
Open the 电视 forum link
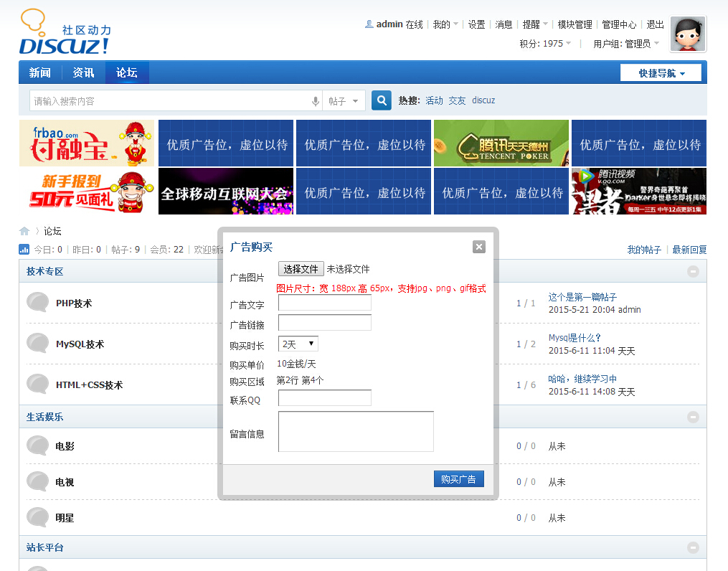coord(65,482)
